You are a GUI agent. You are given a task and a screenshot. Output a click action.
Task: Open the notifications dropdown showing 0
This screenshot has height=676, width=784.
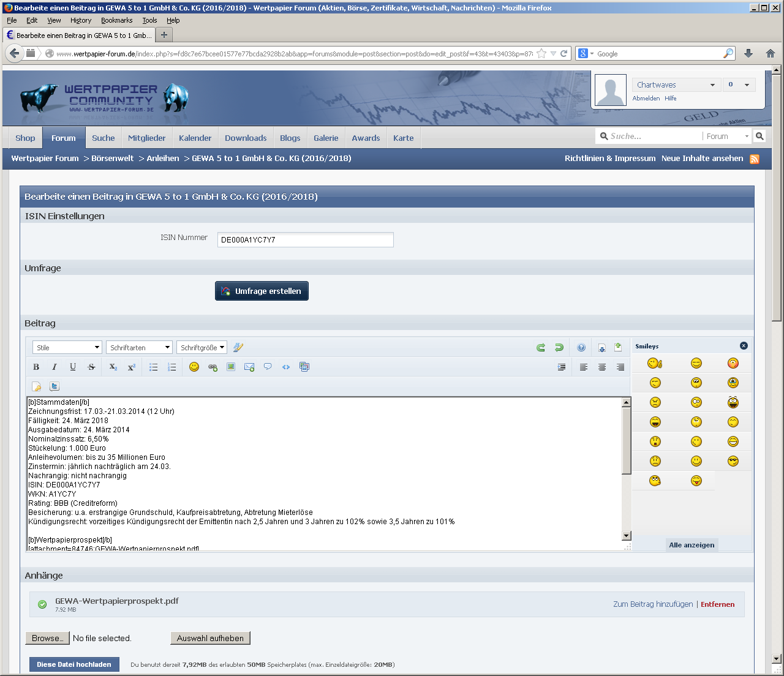click(739, 85)
